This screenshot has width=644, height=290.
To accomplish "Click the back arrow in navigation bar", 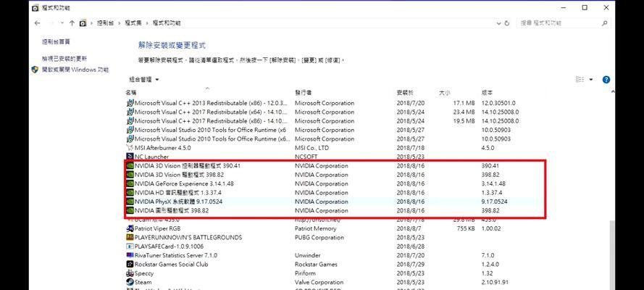I will 38,23.
